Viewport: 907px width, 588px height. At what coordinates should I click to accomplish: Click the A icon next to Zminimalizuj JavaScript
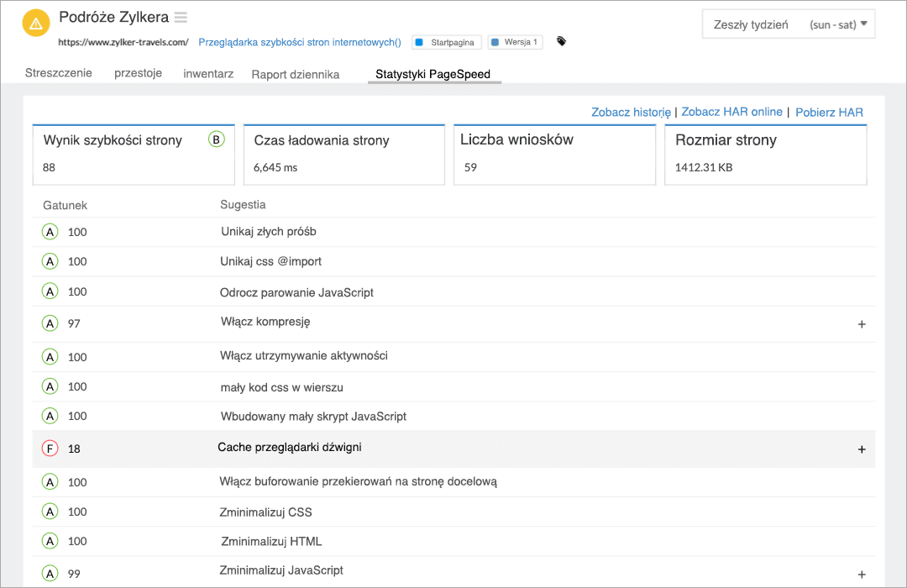pyautogui.click(x=50, y=570)
